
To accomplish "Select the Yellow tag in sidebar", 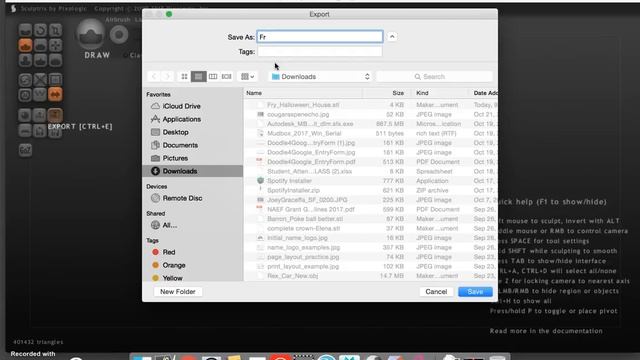I will (193, 278).
